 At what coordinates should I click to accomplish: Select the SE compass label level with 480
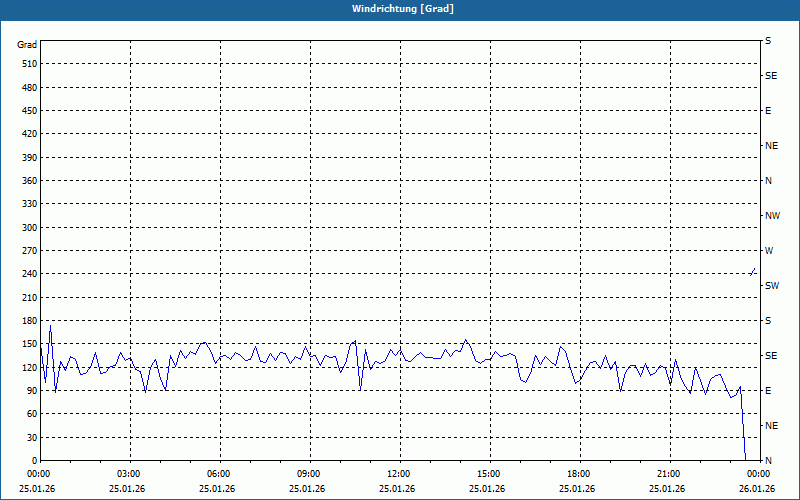pyautogui.click(x=771, y=76)
